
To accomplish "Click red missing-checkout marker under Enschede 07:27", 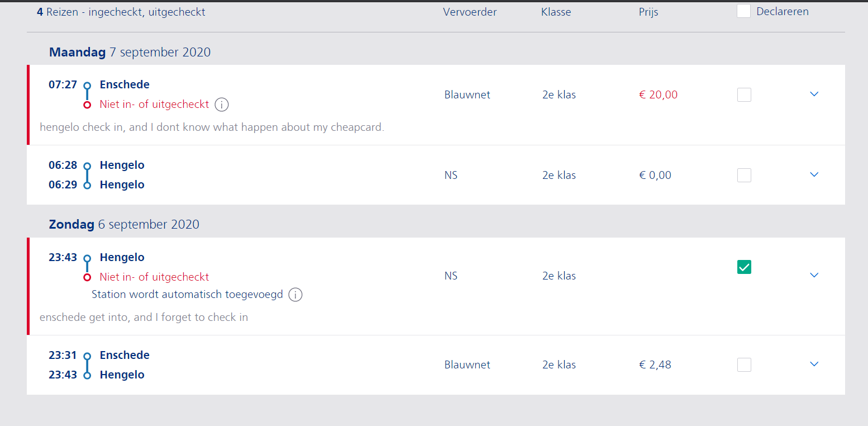I will 87,105.
